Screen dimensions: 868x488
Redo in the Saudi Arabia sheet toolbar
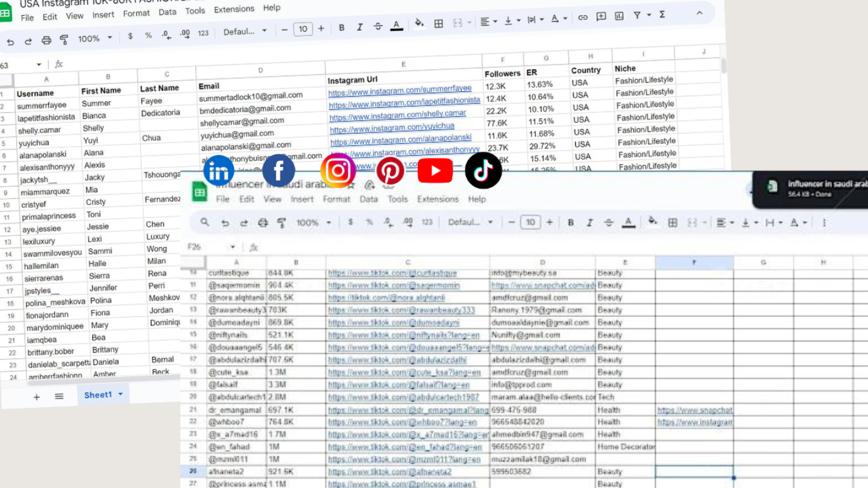(244, 223)
